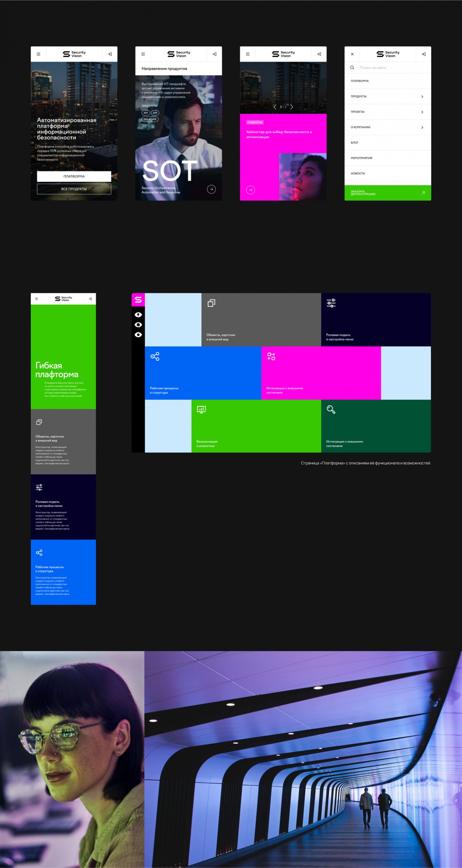This screenshot has height=868, width=462.
Task: Click the arrow icon on the green demo bar
Action: coord(423,193)
